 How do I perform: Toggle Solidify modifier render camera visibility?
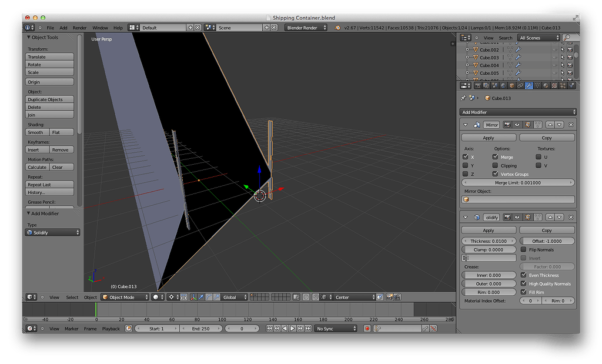point(507,218)
